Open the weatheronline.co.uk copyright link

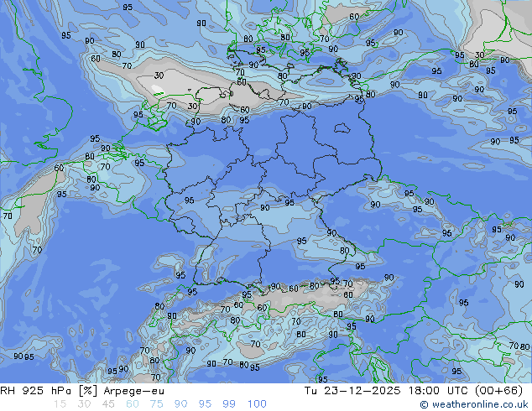tap(474, 404)
